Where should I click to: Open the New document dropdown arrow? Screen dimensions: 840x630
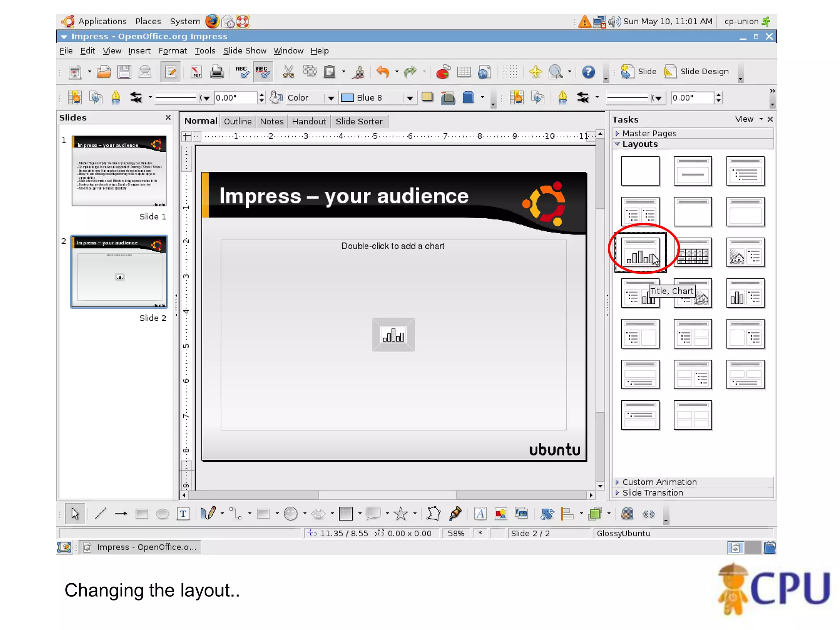click(89, 72)
